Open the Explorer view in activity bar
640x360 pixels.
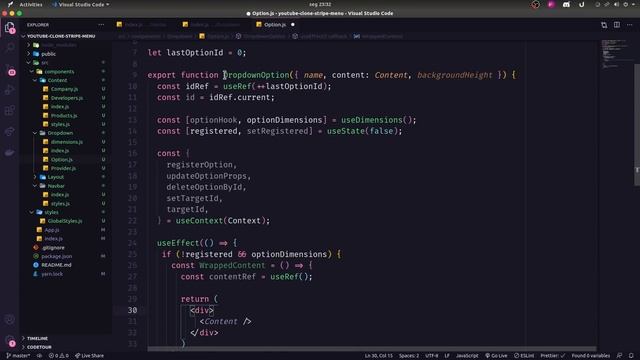tap(9, 27)
